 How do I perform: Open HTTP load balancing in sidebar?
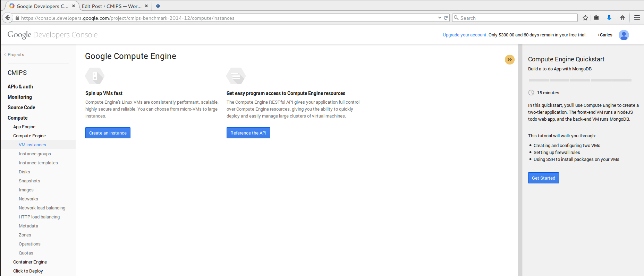39,217
